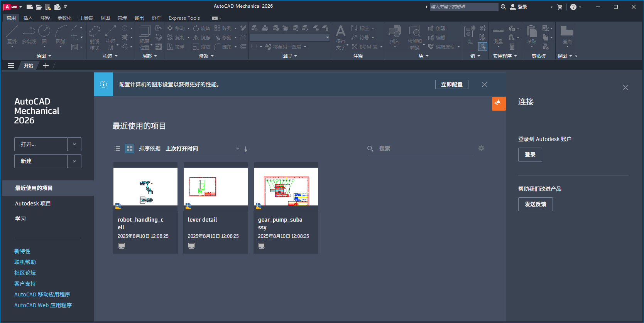Click the Insert block (插入) icon
644x323 pixels.
pyautogui.click(x=394, y=34)
